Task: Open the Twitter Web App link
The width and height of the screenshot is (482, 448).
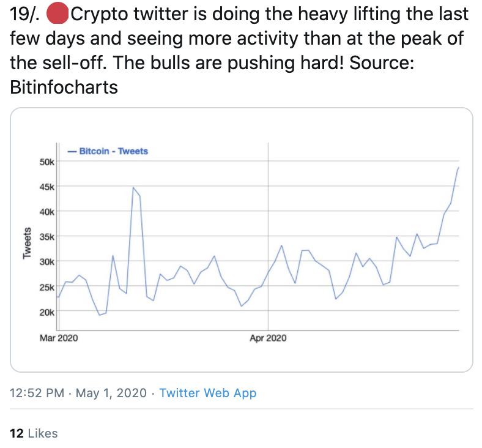Action: click(x=207, y=393)
